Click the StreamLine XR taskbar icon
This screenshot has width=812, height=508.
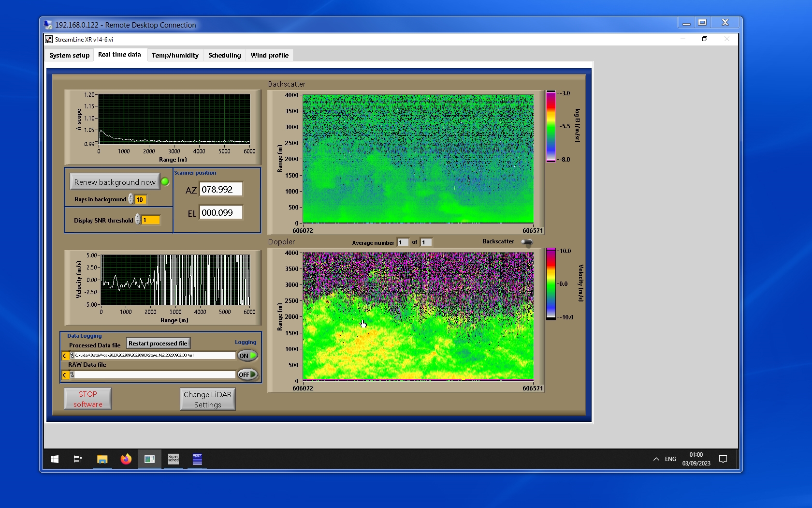click(149, 459)
